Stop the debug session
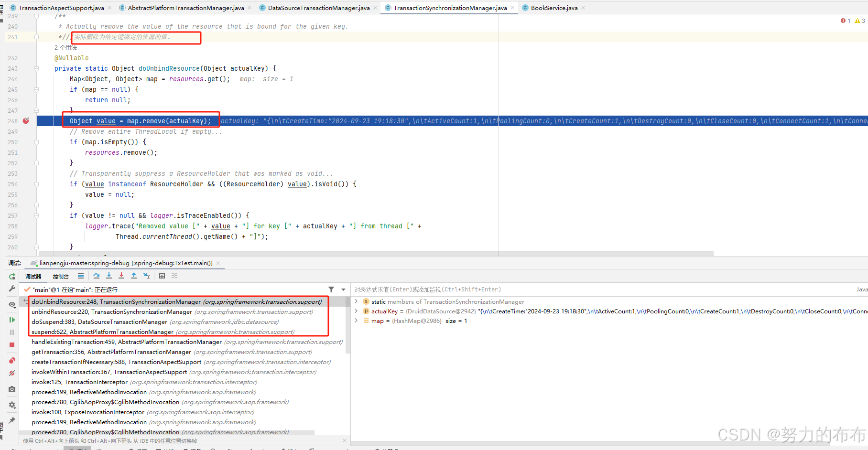Screen dimensions: 868x450 coord(12,345)
